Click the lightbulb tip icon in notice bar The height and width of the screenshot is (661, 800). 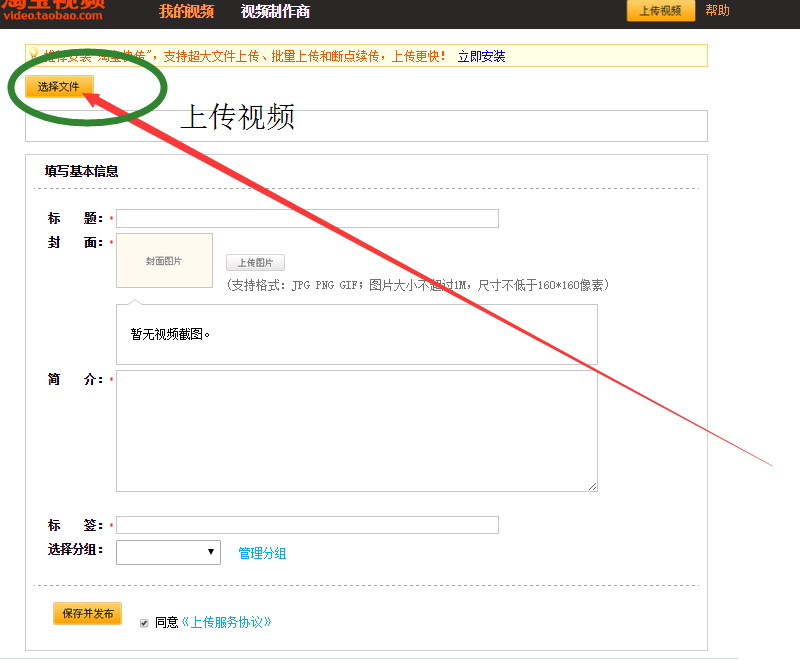33,55
